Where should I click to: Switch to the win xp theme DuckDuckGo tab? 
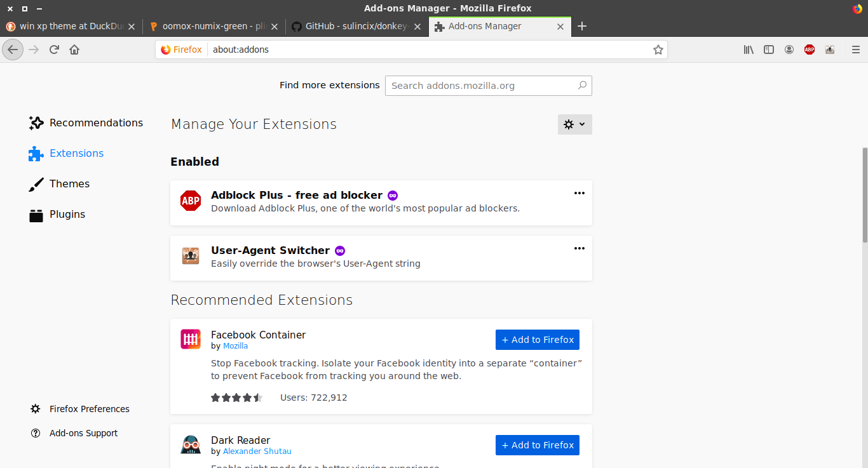point(71,27)
